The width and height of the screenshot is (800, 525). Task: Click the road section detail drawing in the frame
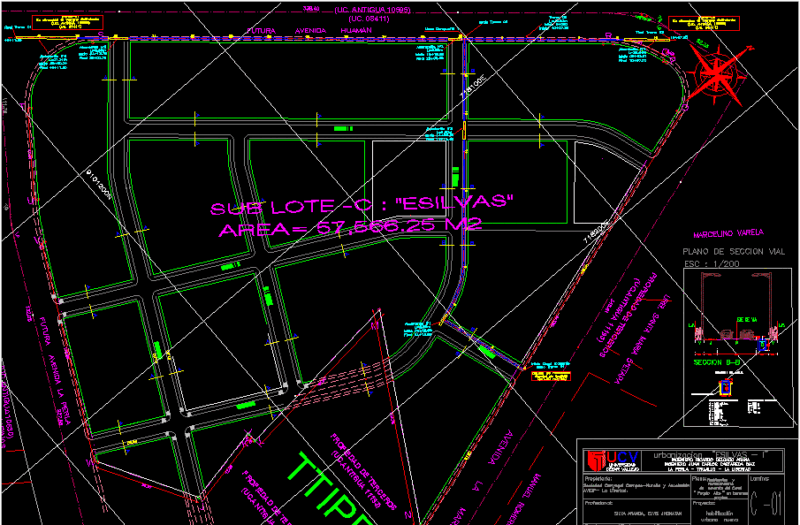point(738,316)
